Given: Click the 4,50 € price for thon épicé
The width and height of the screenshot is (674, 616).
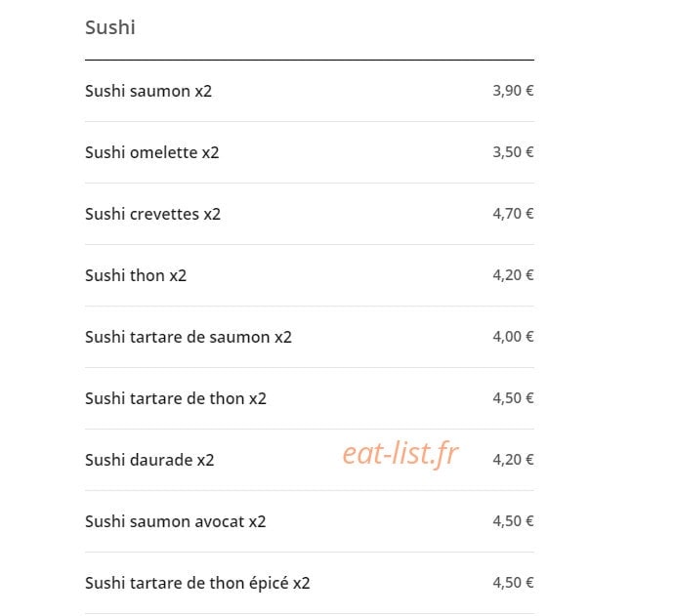Looking at the screenshot, I should click(x=513, y=582).
